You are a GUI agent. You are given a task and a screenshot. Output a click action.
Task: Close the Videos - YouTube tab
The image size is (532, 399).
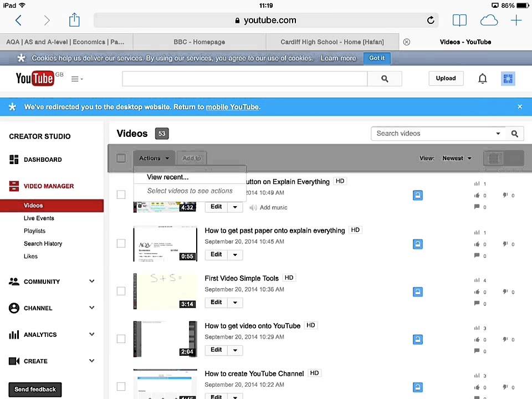[x=406, y=42]
